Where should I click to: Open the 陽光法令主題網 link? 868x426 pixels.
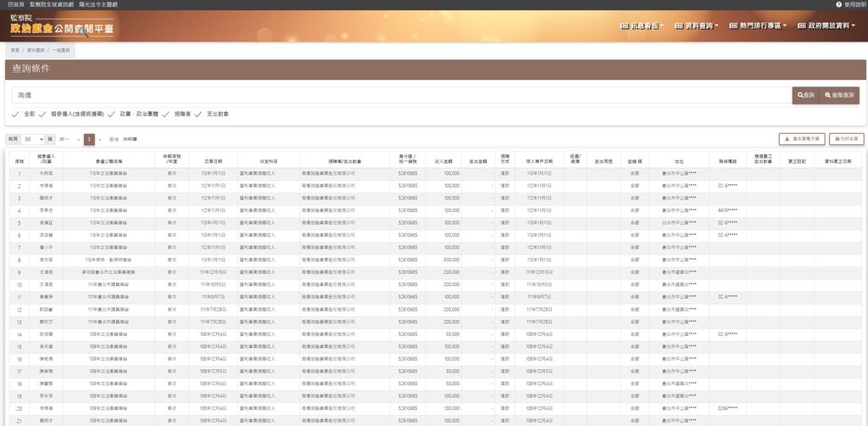[98, 4]
